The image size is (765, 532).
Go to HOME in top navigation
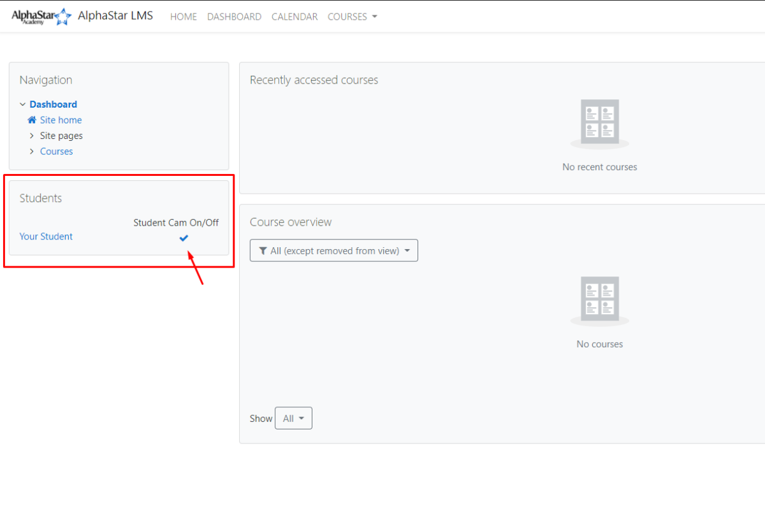point(184,17)
